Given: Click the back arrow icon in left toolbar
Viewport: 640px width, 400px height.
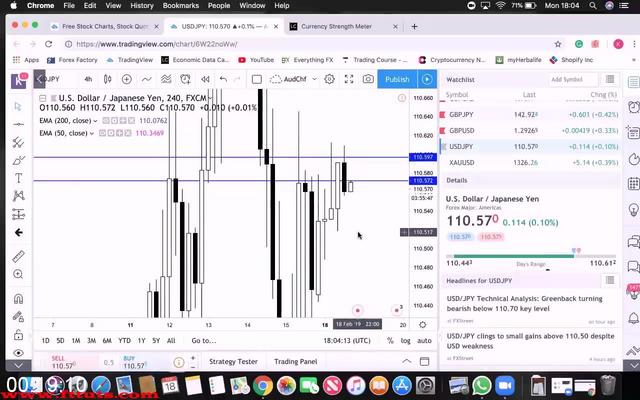Looking at the screenshot, I should tap(18, 232).
